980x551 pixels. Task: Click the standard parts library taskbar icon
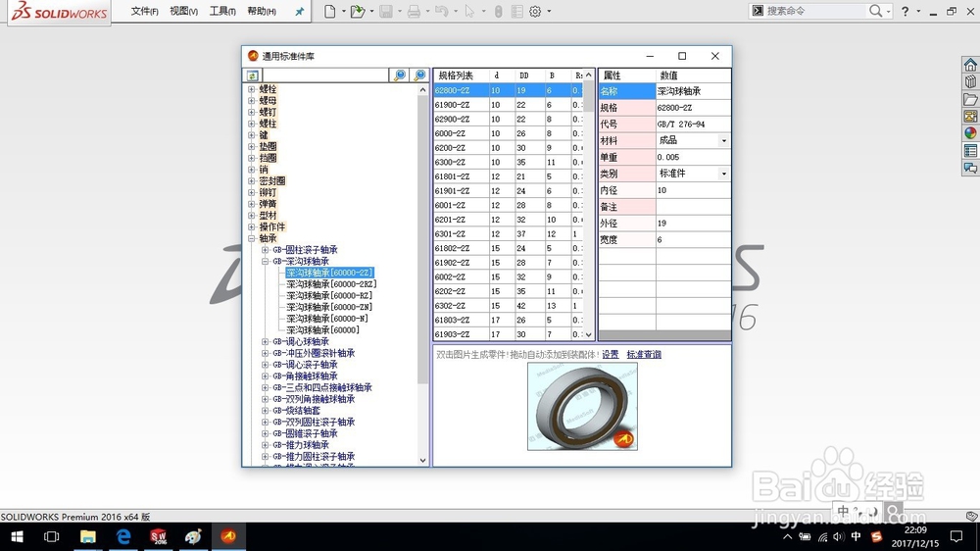coord(228,536)
